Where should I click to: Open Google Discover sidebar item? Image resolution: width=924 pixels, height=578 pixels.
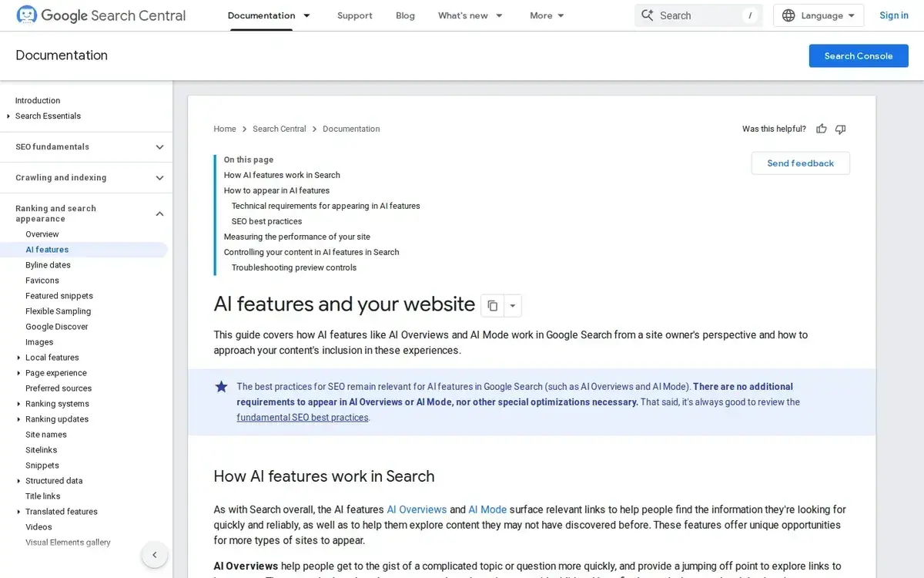click(x=57, y=327)
